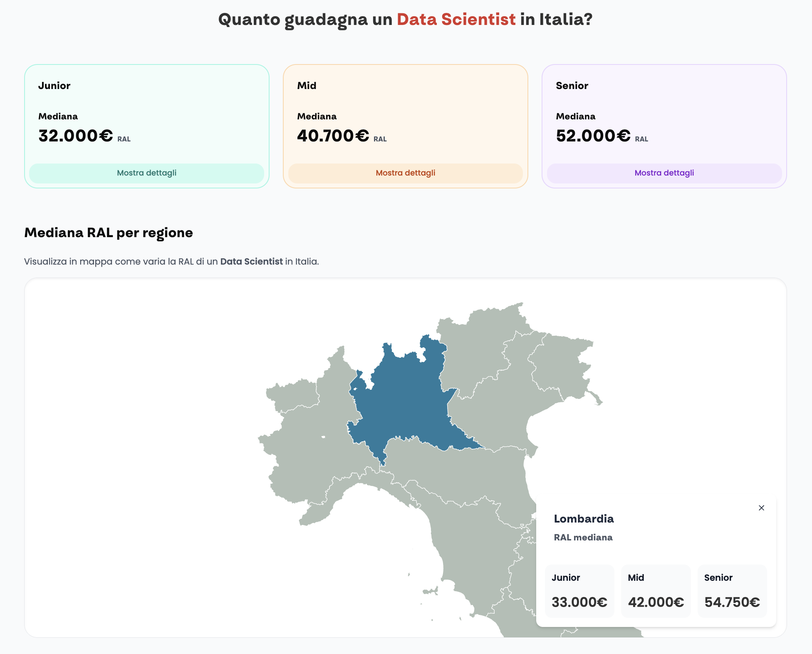
Task: Show details for the Junior salary card
Action: pos(146,173)
